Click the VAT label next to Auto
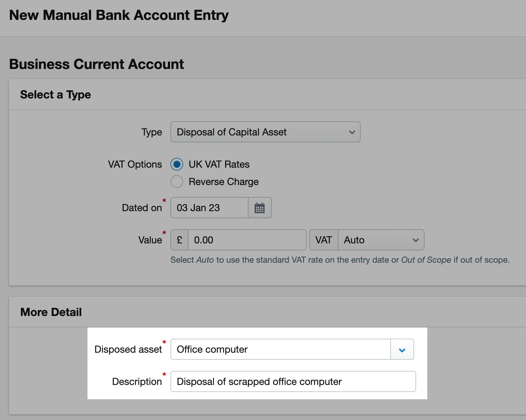 point(324,240)
